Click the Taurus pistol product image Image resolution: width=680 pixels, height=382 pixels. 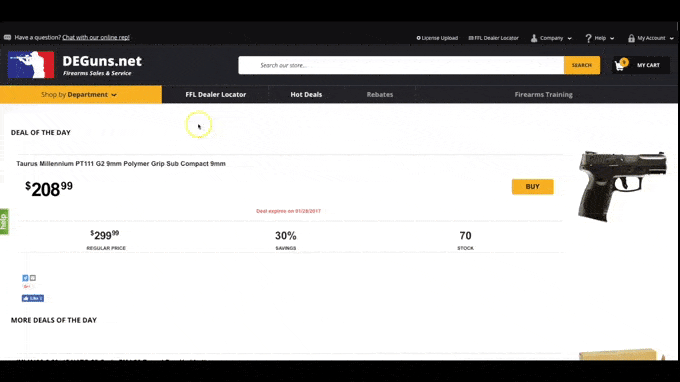point(622,186)
